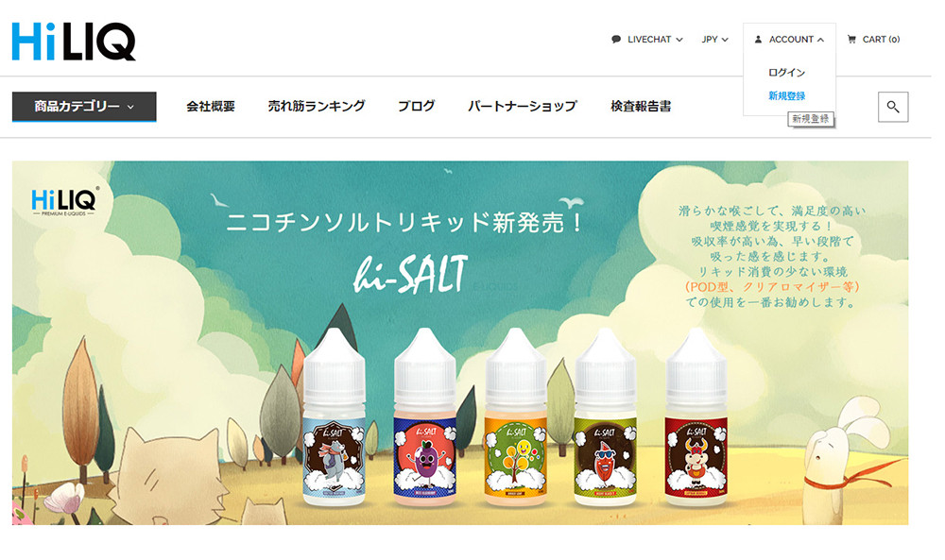945x560 pixels.
Task: Click the HiLIQ logo inside banner
Action: tap(64, 202)
